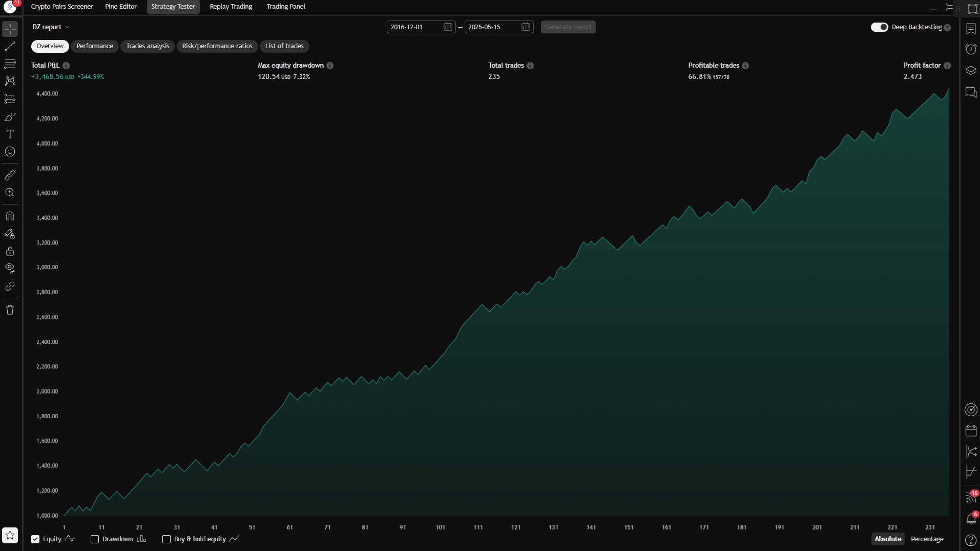Show info for Profitable trades
Screen dimensions: 980x551
(x=745, y=66)
